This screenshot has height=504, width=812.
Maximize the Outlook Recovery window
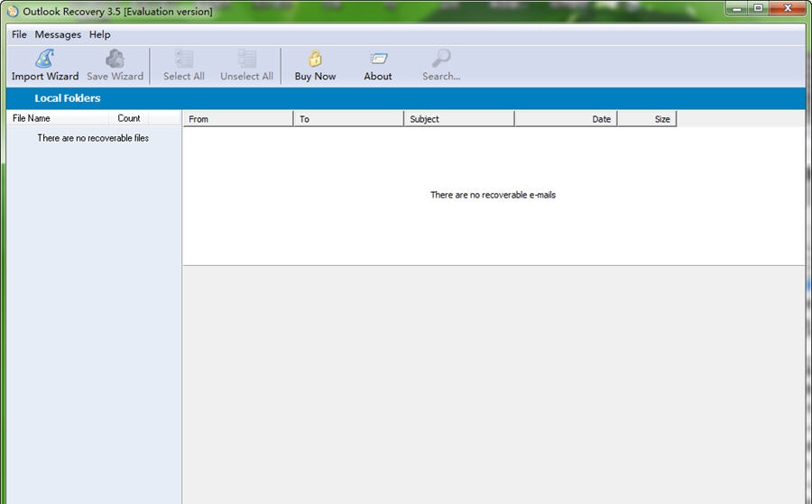(x=758, y=8)
